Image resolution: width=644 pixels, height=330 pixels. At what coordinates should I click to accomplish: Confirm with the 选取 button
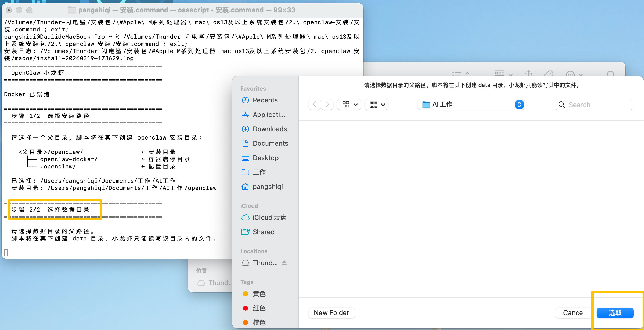(x=615, y=313)
